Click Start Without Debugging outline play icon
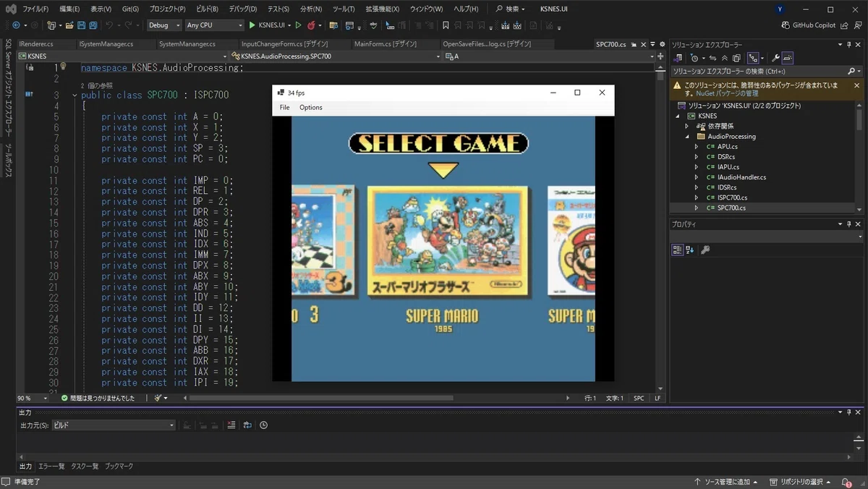The width and height of the screenshot is (868, 489). click(x=297, y=25)
